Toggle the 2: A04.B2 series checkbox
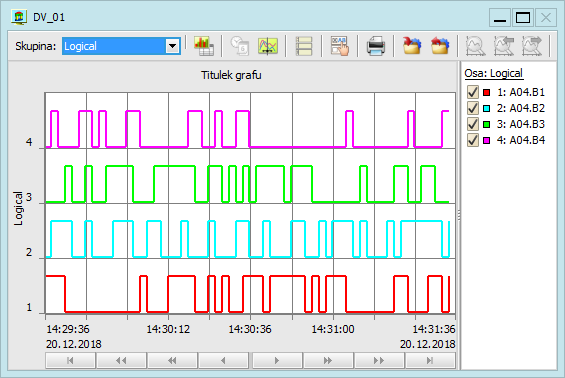Screen dimensions: 565x378 (472, 108)
